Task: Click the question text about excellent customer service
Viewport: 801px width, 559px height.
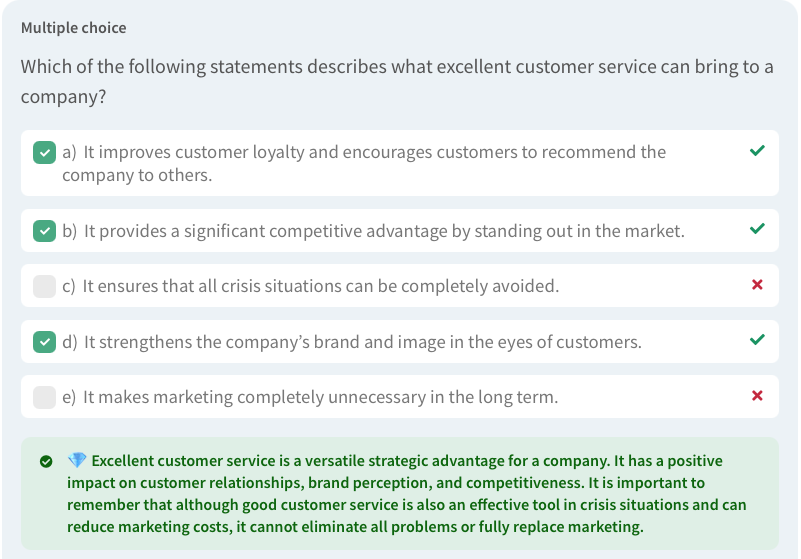Action: pyautogui.click(x=397, y=82)
